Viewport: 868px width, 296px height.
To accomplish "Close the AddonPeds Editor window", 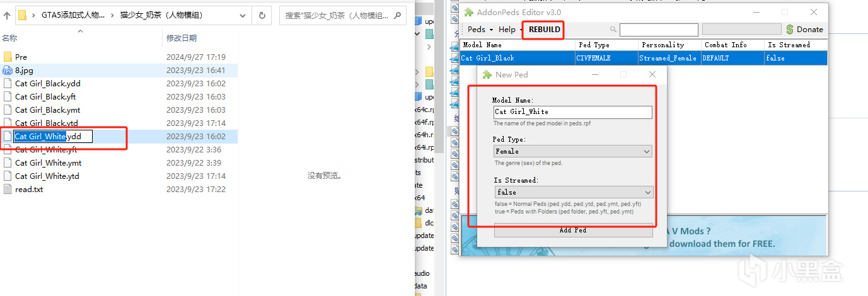I will click(814, 12).
